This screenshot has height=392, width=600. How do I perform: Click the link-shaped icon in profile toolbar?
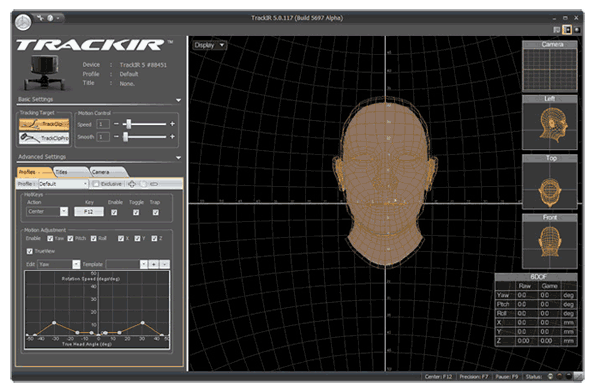(154, 184)
